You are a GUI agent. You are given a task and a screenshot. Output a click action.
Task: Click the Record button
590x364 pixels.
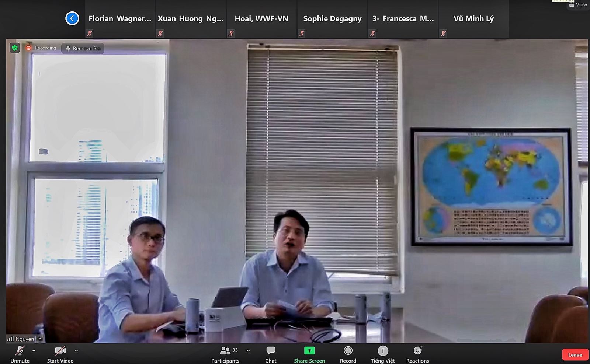(x=348, y=354)
